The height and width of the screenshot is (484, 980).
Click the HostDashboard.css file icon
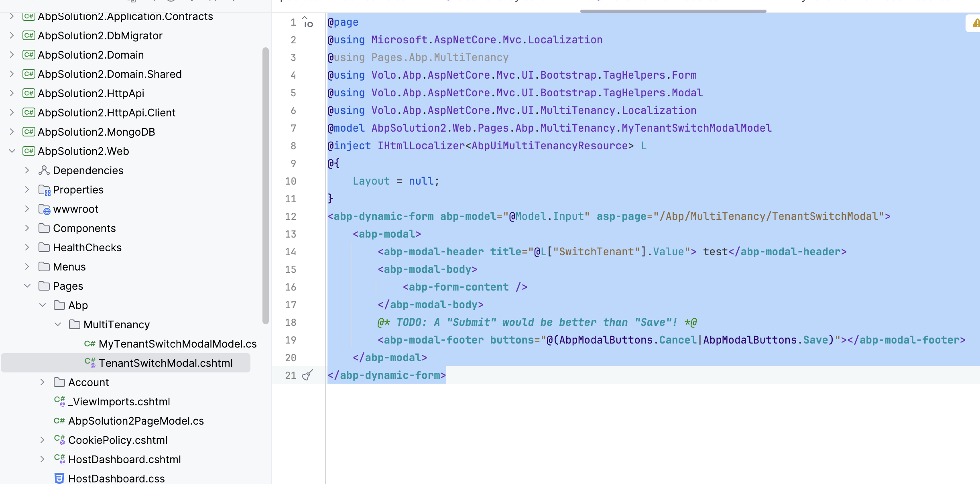coord(59,478)
